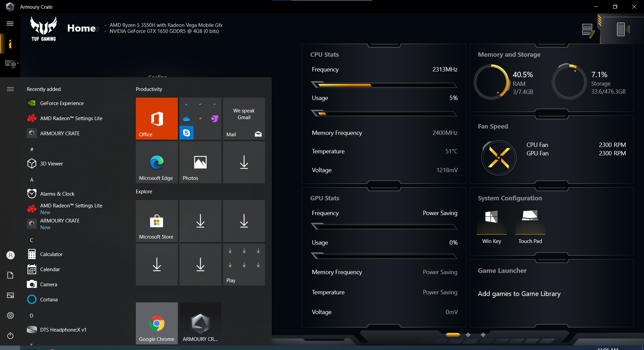
Task: Open the Photos tile
Action: (200, 162)
